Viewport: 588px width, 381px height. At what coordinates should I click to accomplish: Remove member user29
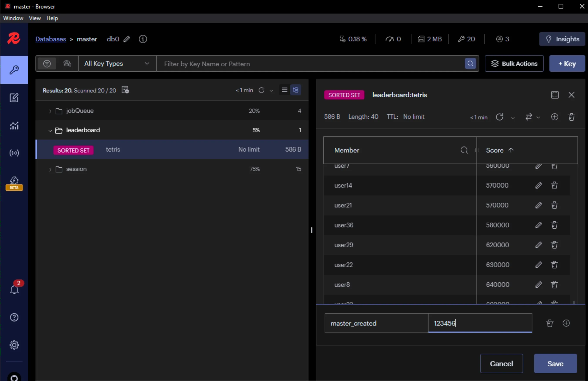click(x=554, y=245)
